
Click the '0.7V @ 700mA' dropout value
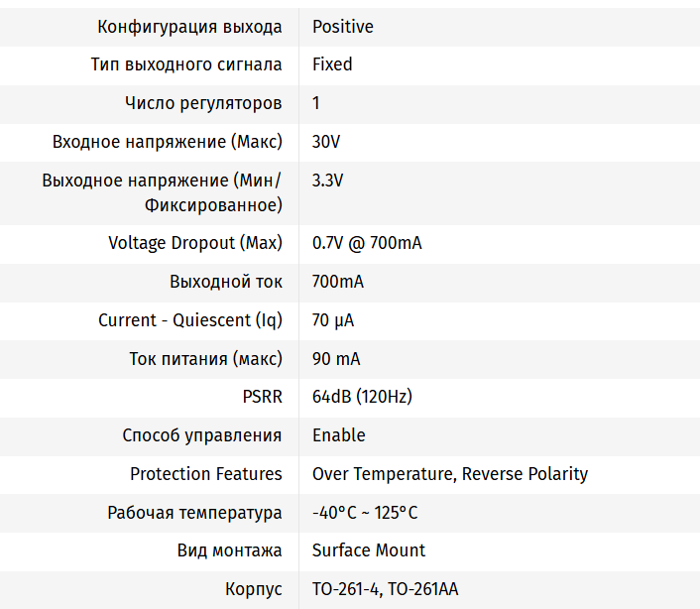(x=367, y=243)
